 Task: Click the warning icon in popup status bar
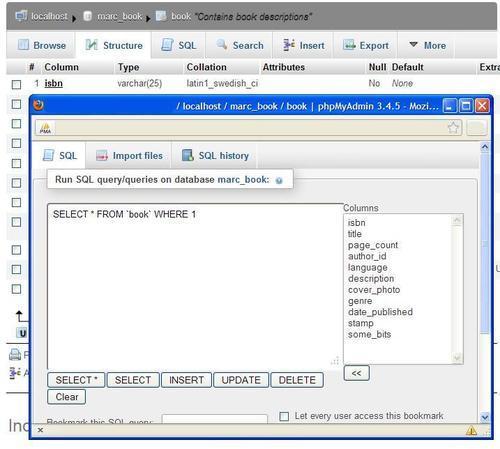471,431
